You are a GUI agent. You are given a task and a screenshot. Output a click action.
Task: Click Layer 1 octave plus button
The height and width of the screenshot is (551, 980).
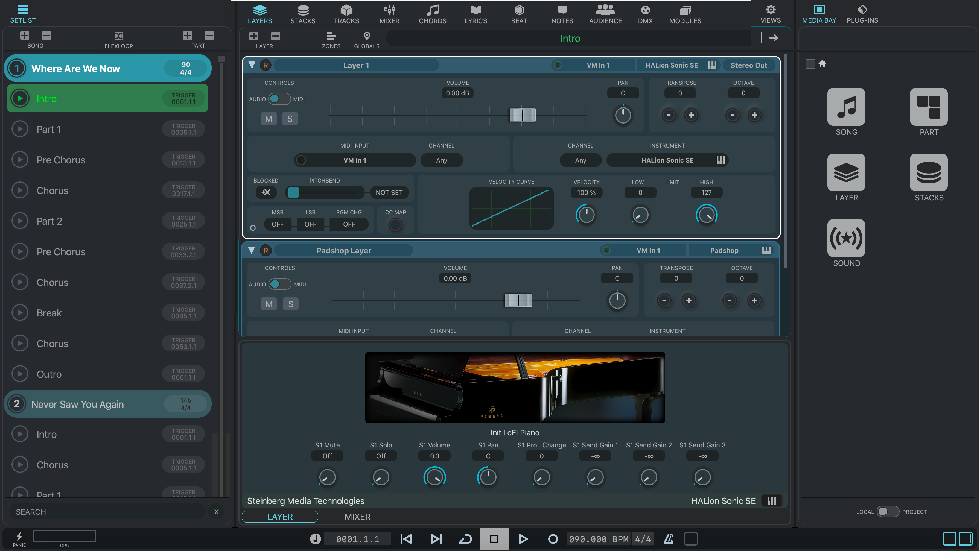click(x=754, y=115)
